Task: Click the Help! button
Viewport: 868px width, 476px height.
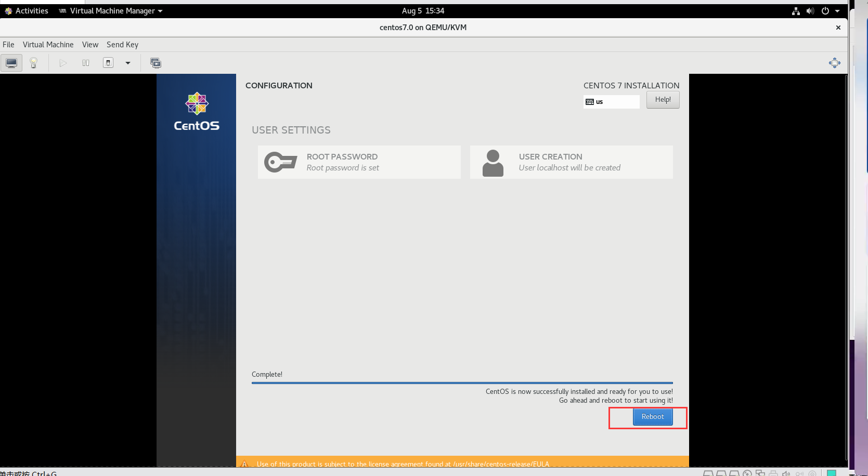Action: coord(663,100)
